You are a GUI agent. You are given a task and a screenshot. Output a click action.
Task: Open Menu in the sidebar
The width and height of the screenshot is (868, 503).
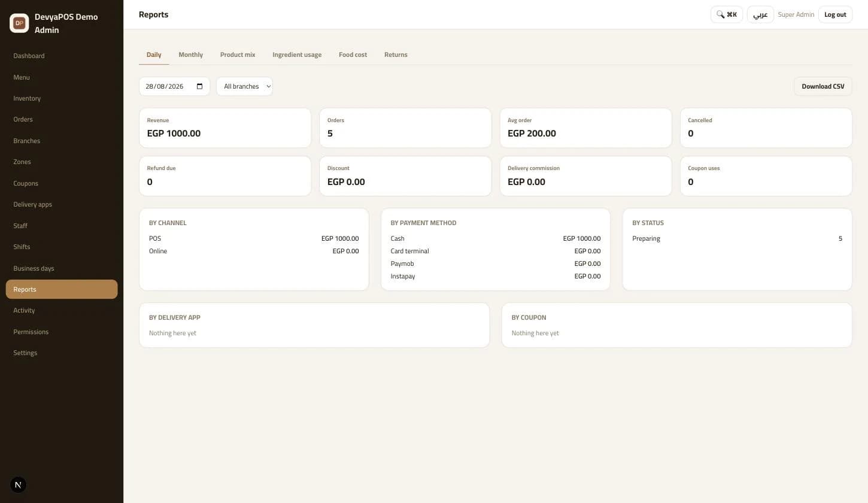point(62,77)
